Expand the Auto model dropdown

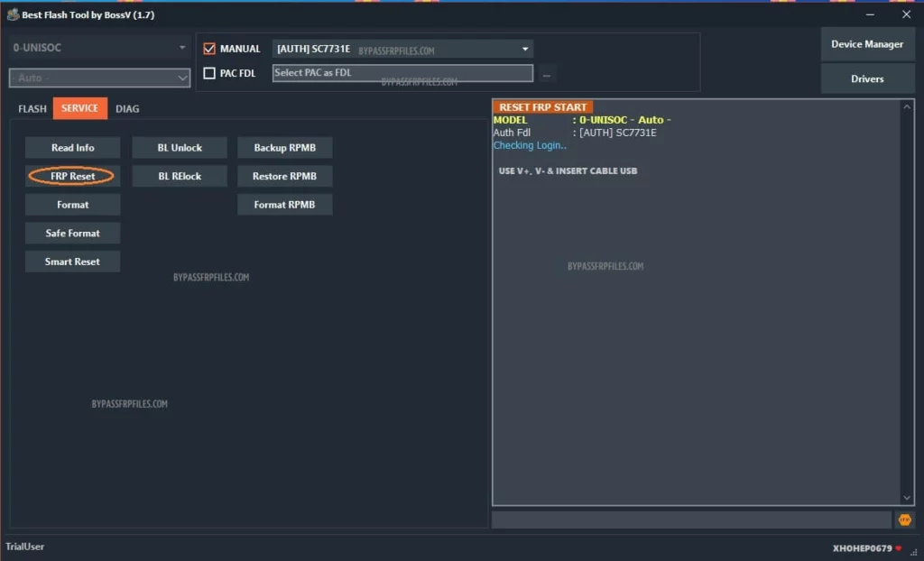coord(99,78)
